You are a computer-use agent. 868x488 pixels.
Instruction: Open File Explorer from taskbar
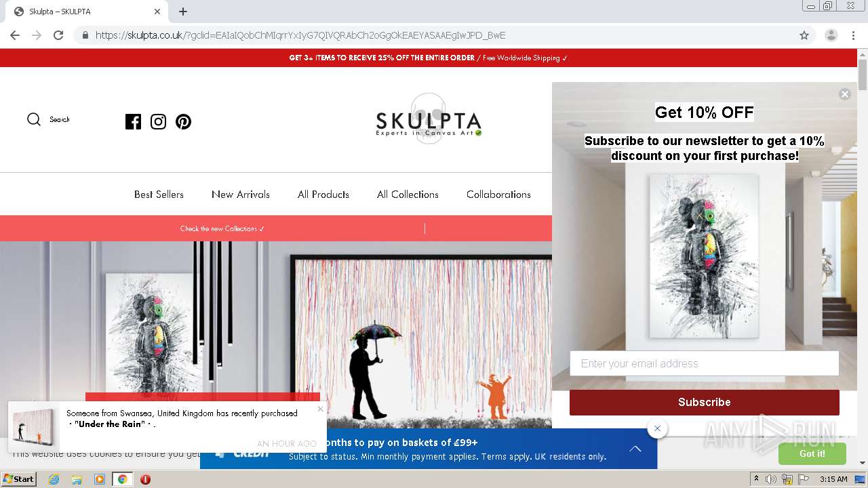[77, 479]
